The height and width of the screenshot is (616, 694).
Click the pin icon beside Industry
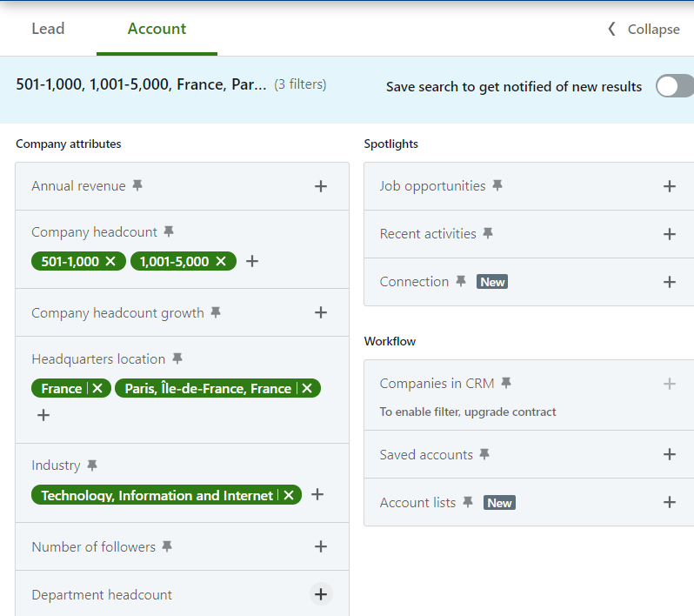coord(92,466)
